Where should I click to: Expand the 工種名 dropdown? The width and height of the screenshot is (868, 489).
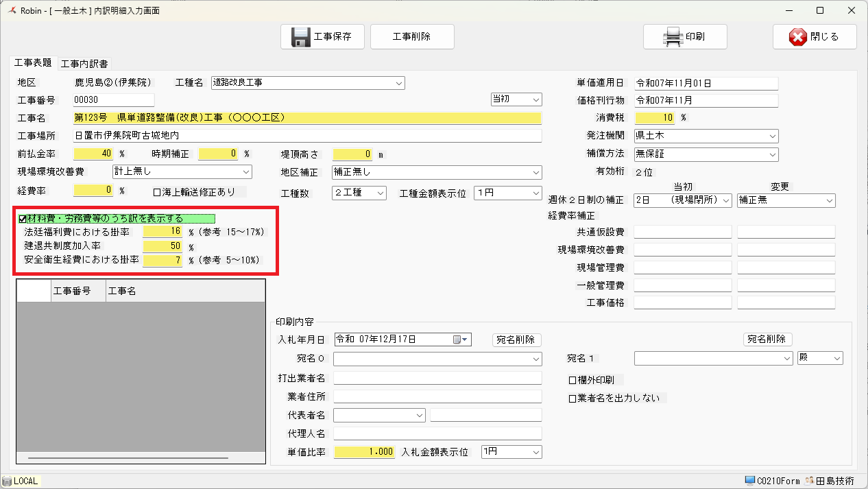[x=398, y=83]
